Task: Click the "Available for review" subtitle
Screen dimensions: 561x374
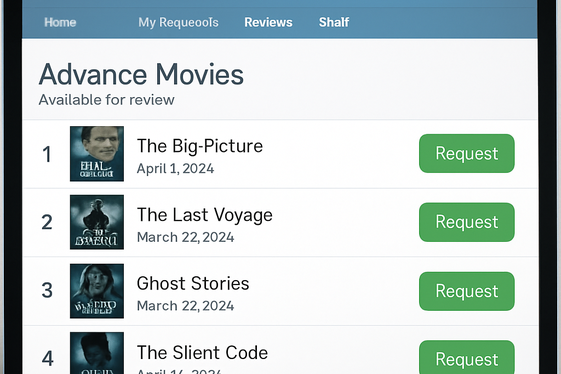Action: coord(107,100)
